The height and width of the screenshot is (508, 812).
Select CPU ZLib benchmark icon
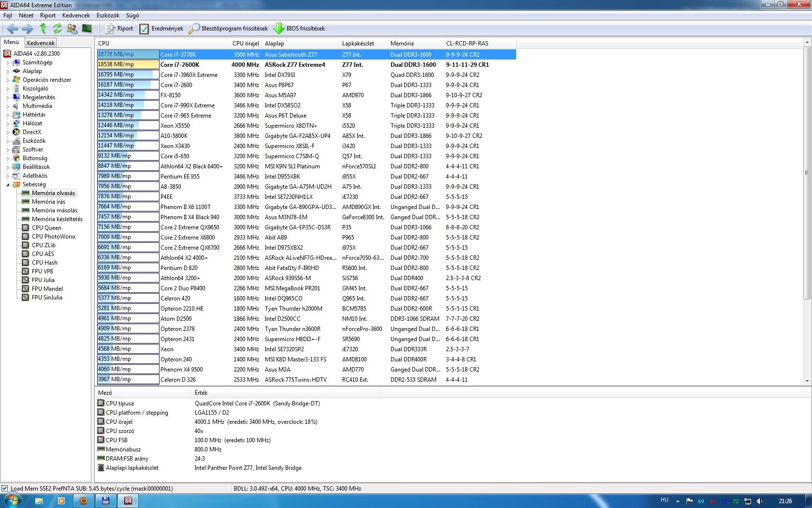(26, 245)
